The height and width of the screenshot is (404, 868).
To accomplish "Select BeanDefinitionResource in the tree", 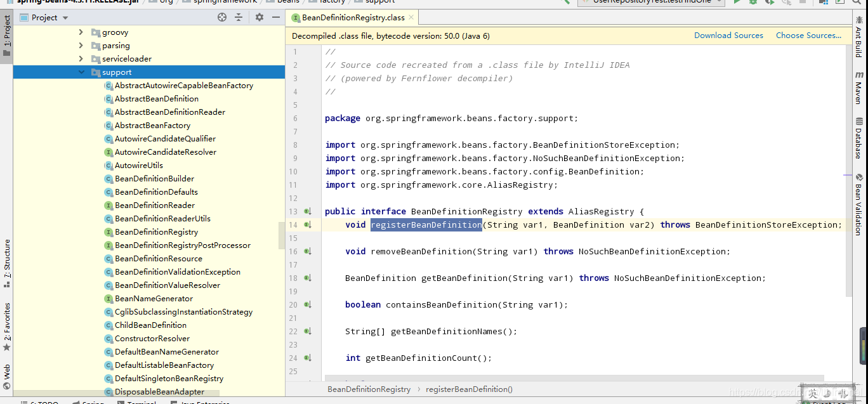I will pyautogui.click(x=159, y=259).
